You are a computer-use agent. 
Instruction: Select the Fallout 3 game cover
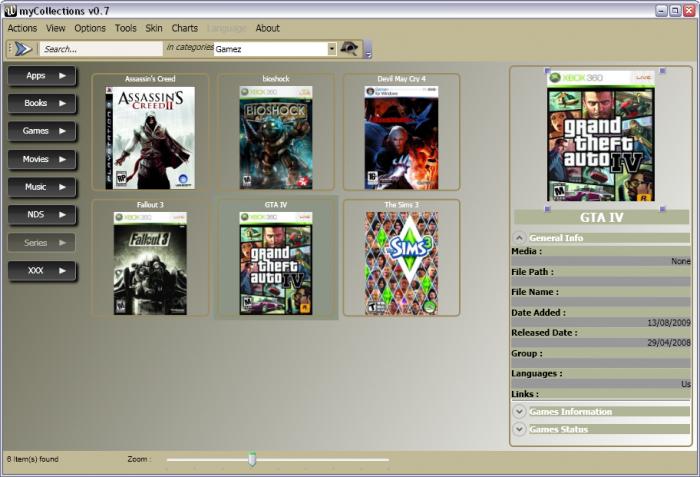point(150,263)
